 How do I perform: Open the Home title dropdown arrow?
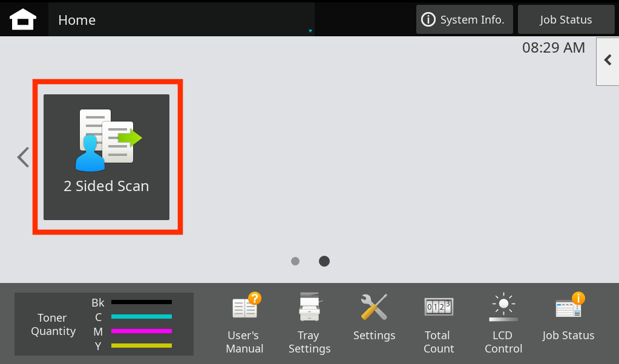[310, 30]
